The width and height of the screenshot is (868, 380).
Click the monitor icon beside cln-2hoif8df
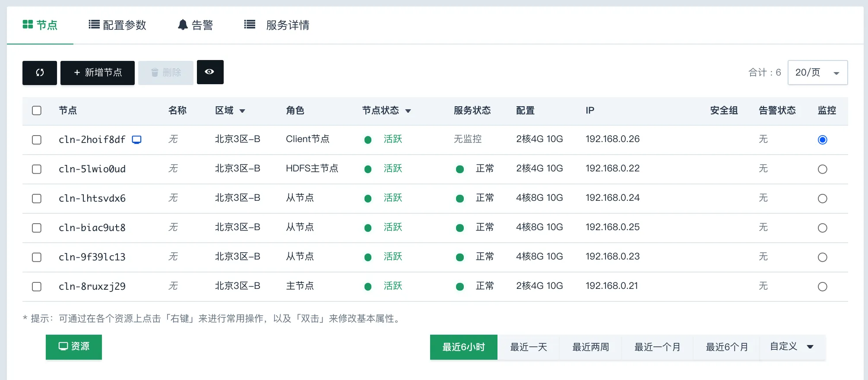[136, 139]
